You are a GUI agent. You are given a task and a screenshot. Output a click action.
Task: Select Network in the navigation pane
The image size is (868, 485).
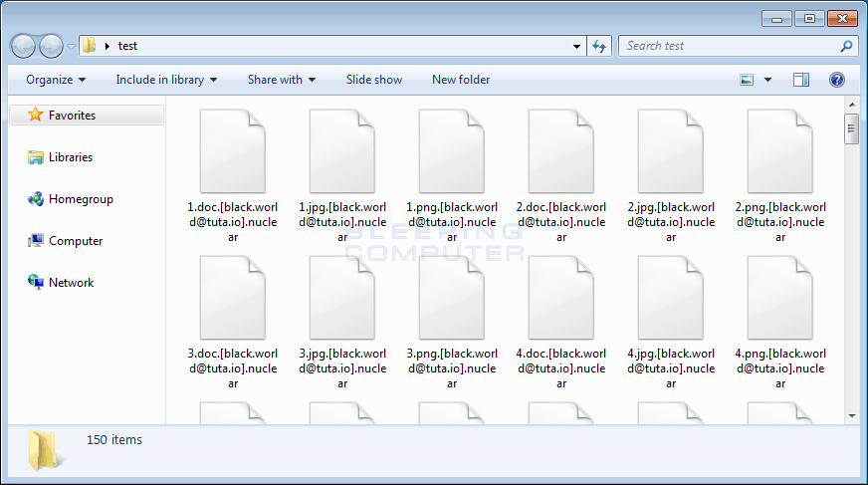(x=71, y=283)
